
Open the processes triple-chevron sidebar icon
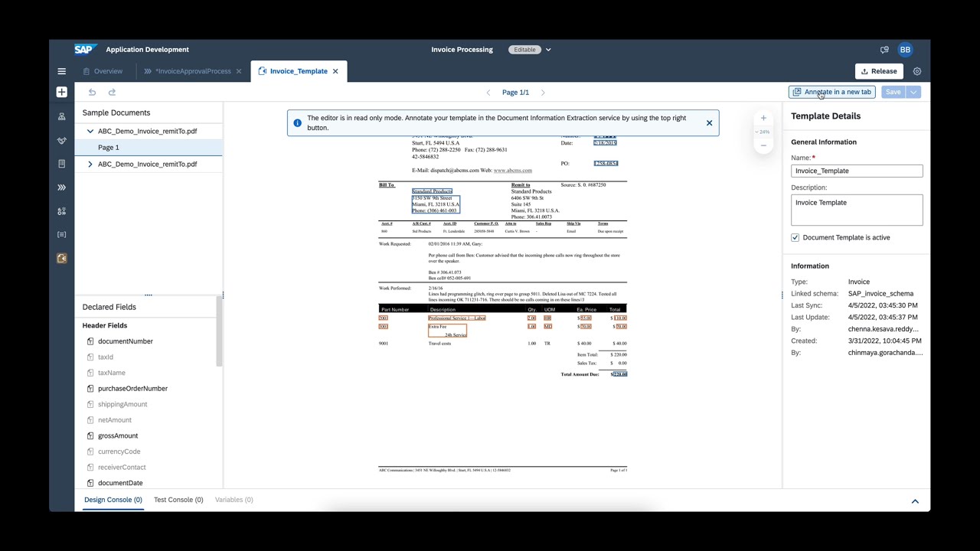(62, 187)
